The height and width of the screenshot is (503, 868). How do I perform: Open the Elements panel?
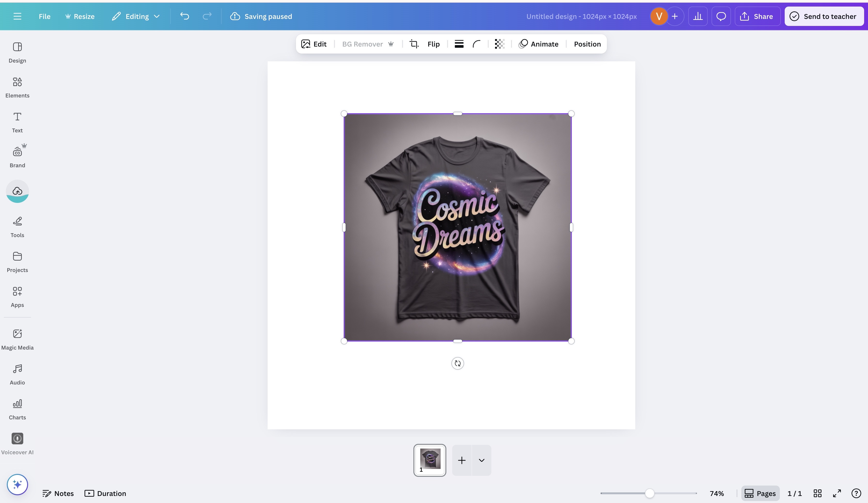coord(17,88)
